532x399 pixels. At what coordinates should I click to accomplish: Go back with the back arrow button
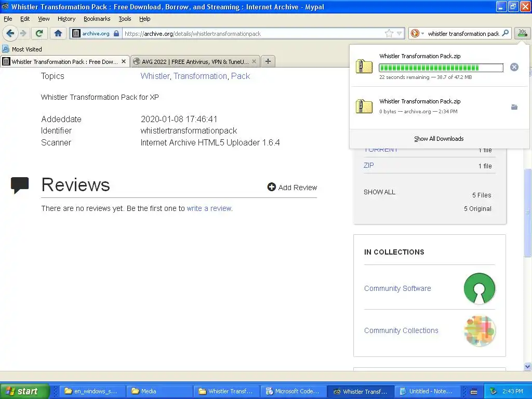click(x=10, y=33)
